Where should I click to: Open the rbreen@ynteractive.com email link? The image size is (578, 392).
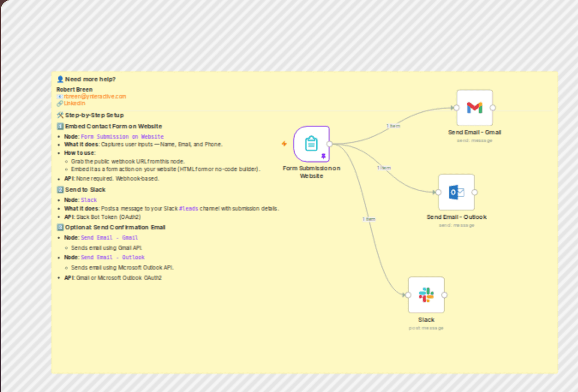(95, 96)
